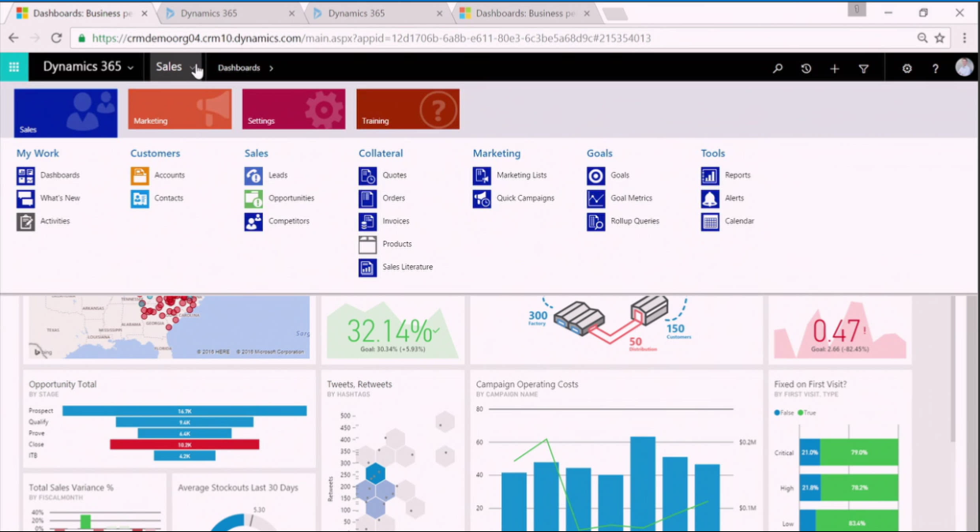Screen dimensions: 980x532
Task: Click the Average Stockouts Last 30 Days title
Action: pos(238,488)
